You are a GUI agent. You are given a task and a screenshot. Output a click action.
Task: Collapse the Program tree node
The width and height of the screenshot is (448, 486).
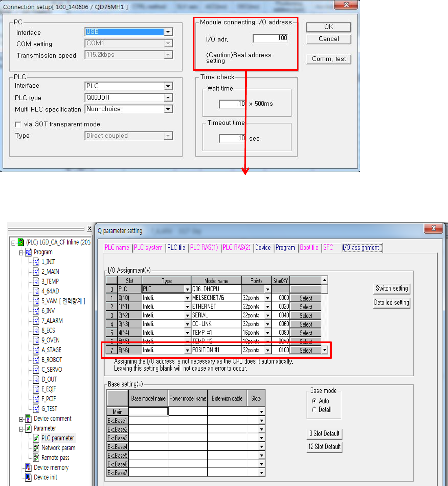(21, 253)
